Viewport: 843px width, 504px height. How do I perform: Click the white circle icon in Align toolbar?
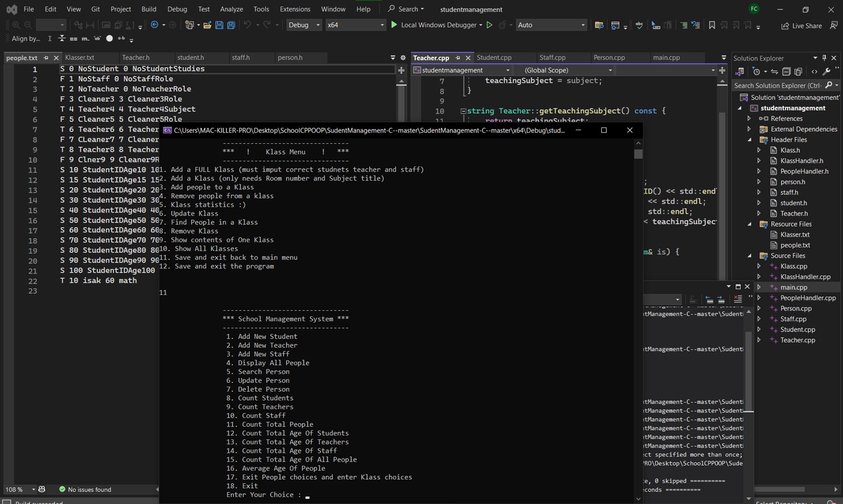[x=110, y=38]
